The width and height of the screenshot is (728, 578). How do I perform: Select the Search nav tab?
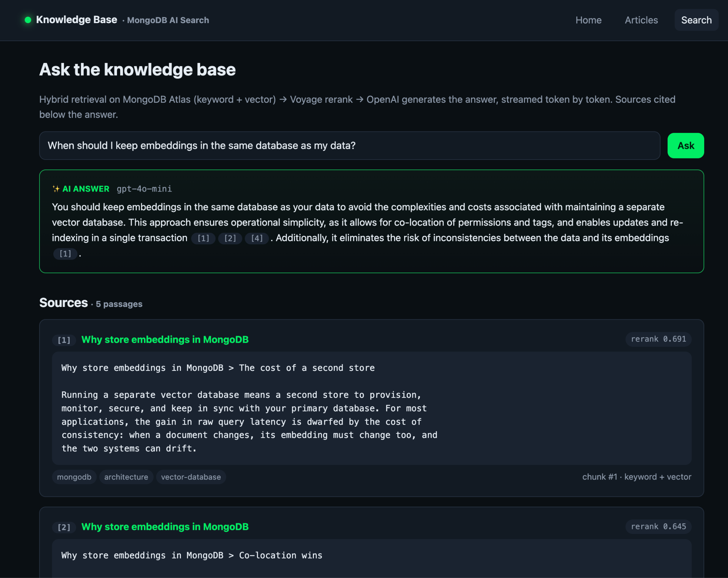pos(696,20)
